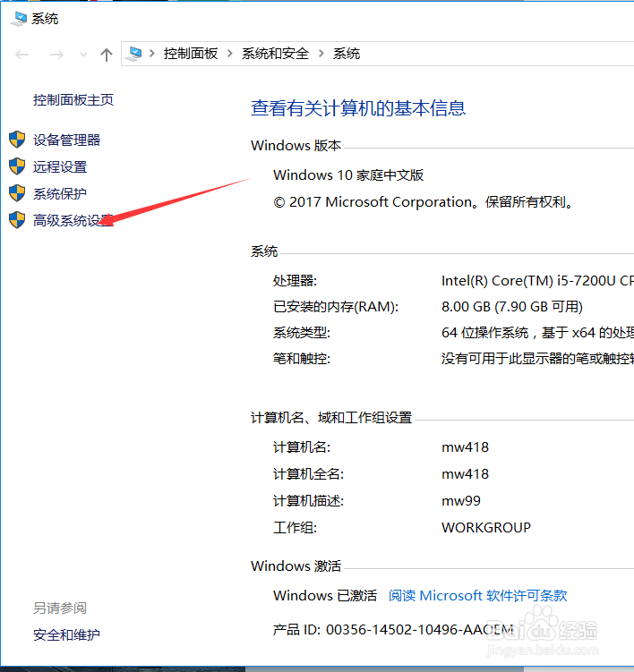Open 安全和维护 link under 另请参阅
634x672 pixels.
coord(66,634)
